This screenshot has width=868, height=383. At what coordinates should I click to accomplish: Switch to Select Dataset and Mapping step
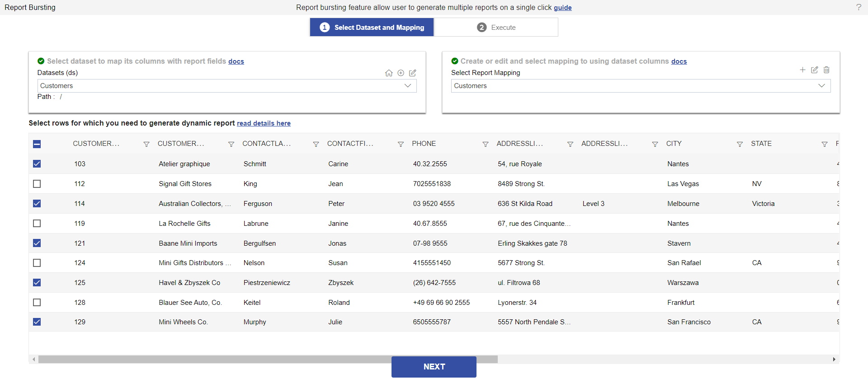[372, 27]
